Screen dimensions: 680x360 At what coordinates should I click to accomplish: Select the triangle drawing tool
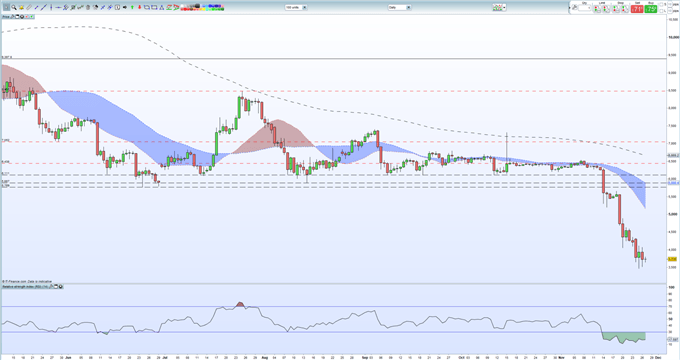pyautogui.click(x=161, y=7)
